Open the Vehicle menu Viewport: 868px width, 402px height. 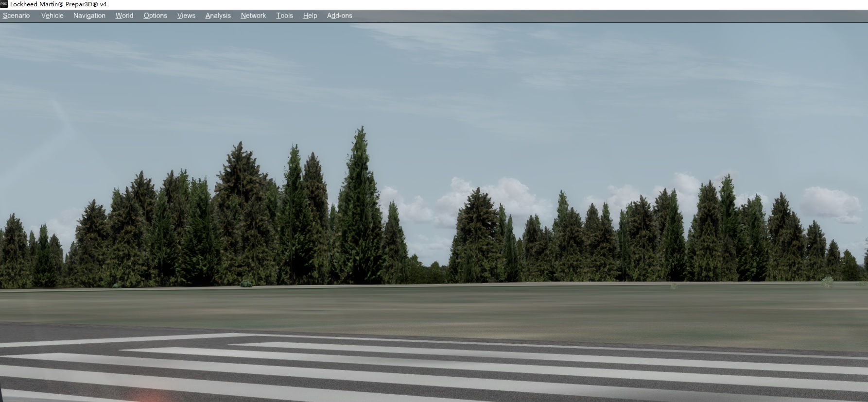pyautogui.click(x=52, y=16)
